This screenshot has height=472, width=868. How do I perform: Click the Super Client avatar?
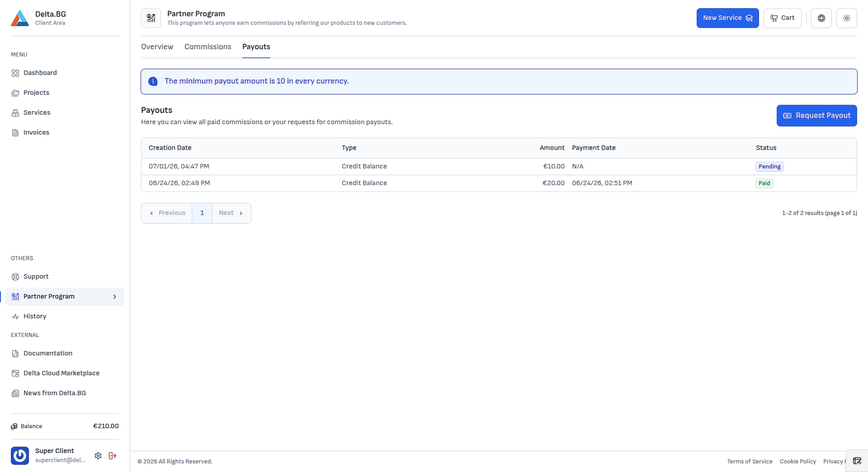pyautogui.click(x=20, y=455)
